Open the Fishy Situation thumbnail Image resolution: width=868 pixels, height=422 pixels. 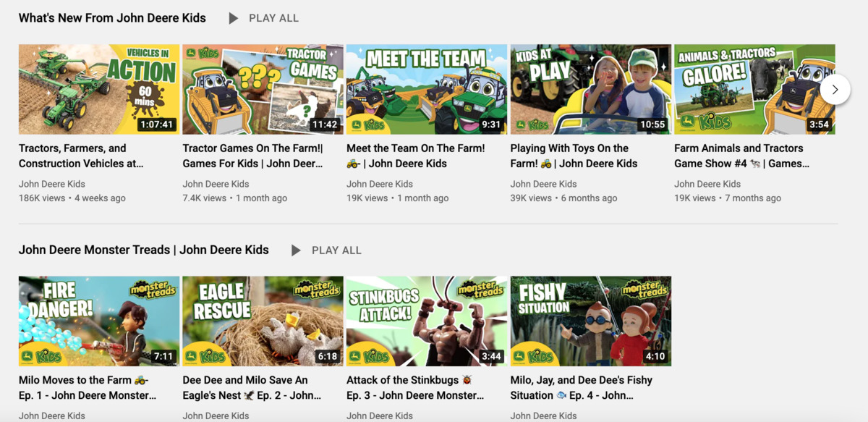pos(591,321)
